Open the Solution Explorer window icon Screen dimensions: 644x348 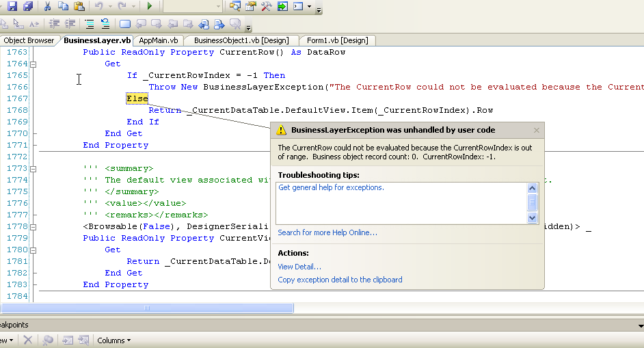click(x=234, y=6)
